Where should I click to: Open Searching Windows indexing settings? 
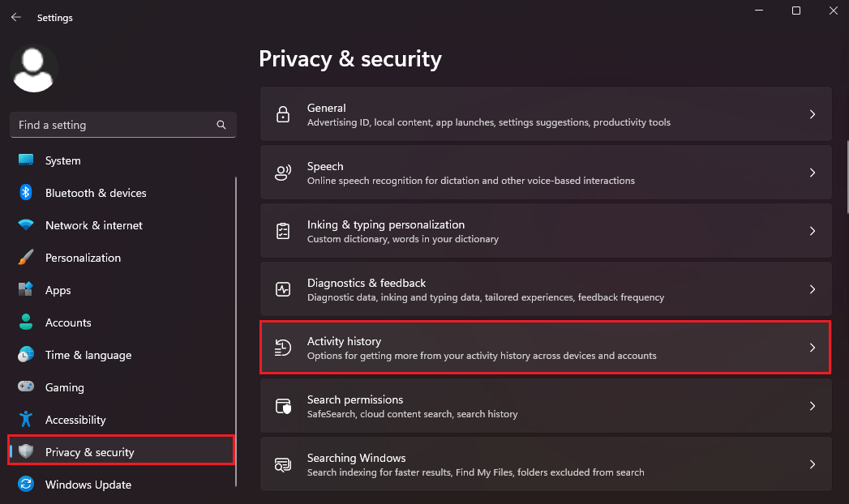click(x=546, y=464)
